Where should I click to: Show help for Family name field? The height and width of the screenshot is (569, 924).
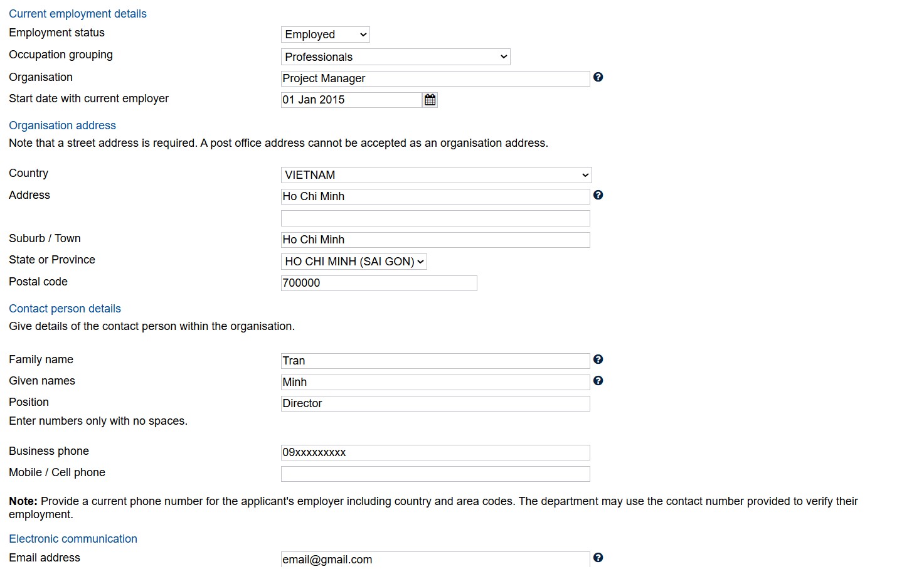pos(598,359)
